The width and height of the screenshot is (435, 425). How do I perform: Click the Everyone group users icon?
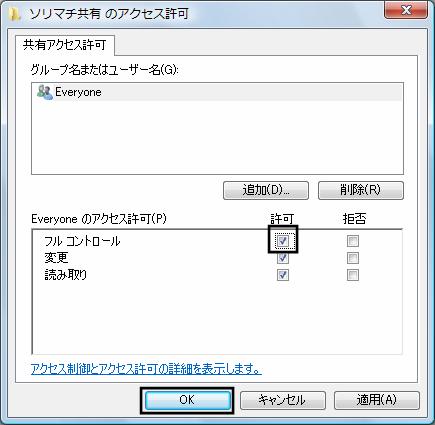(x=45, y=92)
